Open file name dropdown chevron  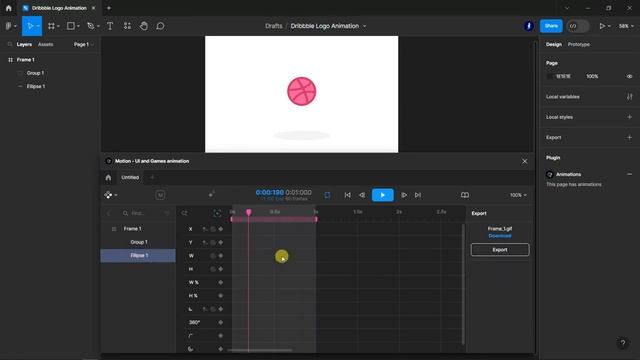tap(364, 26)
